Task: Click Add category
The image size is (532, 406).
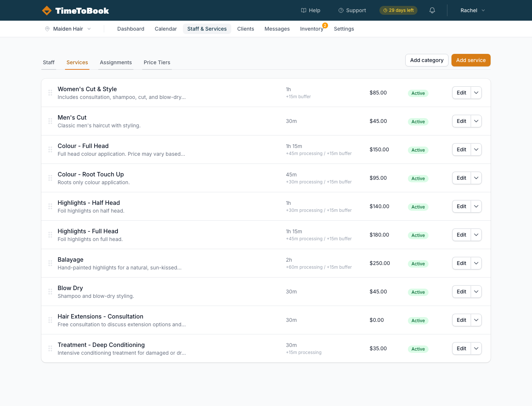Action: 427,60
